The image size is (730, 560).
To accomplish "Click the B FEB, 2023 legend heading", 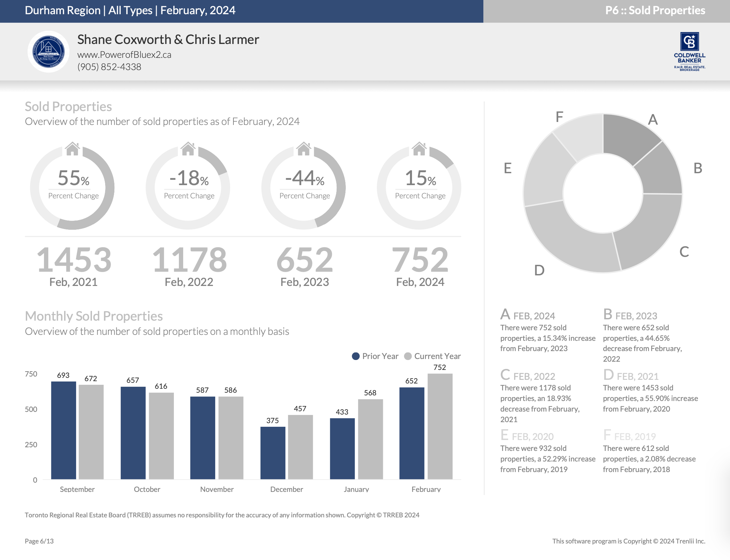I will point(630,315).
